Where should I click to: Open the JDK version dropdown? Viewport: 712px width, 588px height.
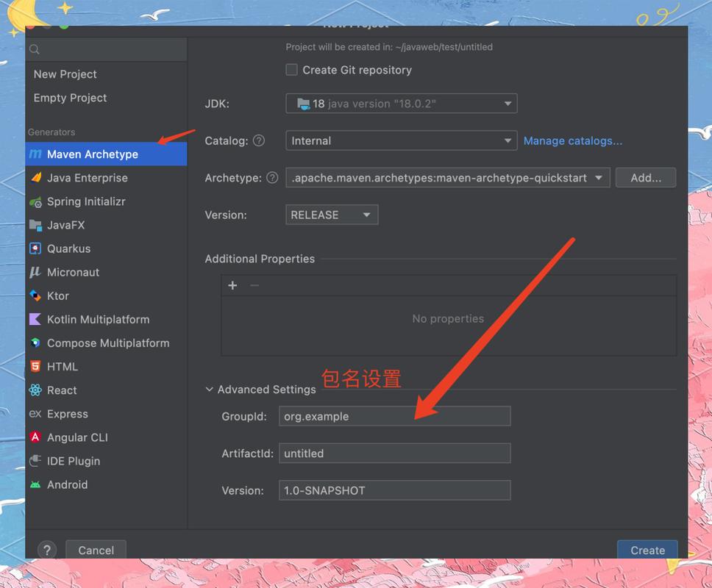(402, 104)
